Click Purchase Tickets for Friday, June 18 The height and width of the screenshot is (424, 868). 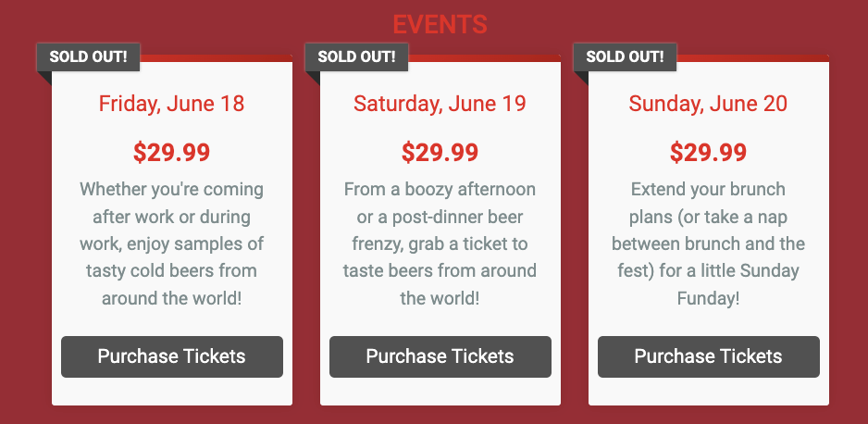pyautogui.click(x=172, y=356)
